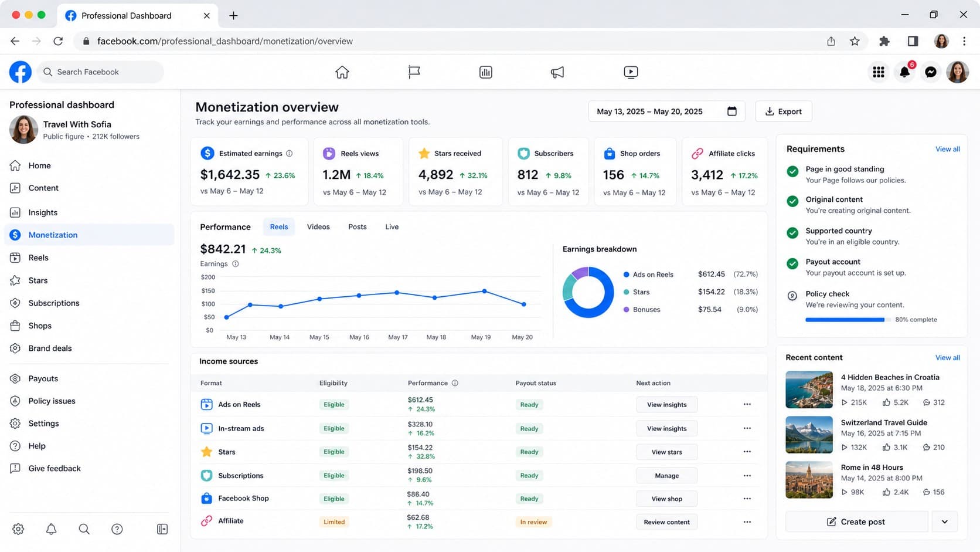The width and height of the screenshot is (980, 552).
Task: Click Policy check pending status indicator
Action: pos(792,296)
